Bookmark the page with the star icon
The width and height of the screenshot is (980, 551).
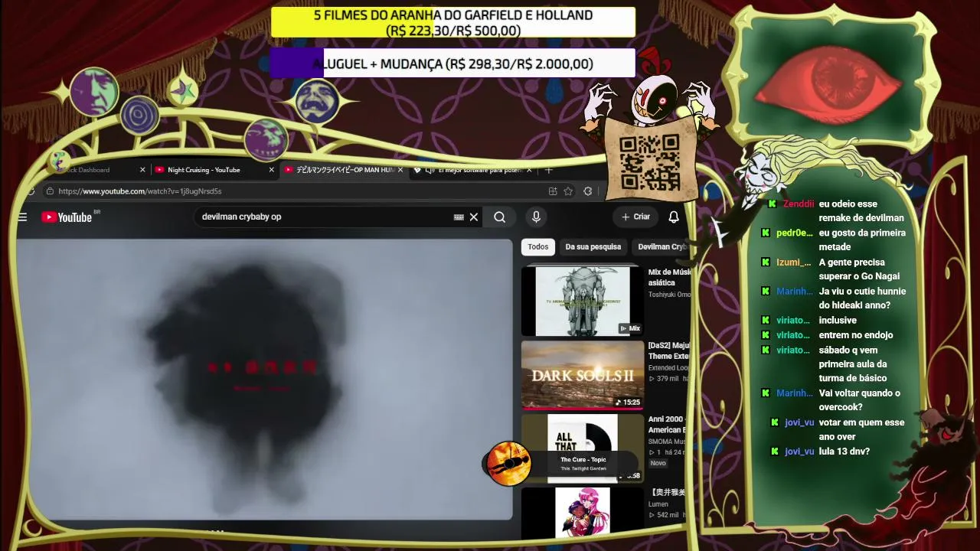click(568, 191)
